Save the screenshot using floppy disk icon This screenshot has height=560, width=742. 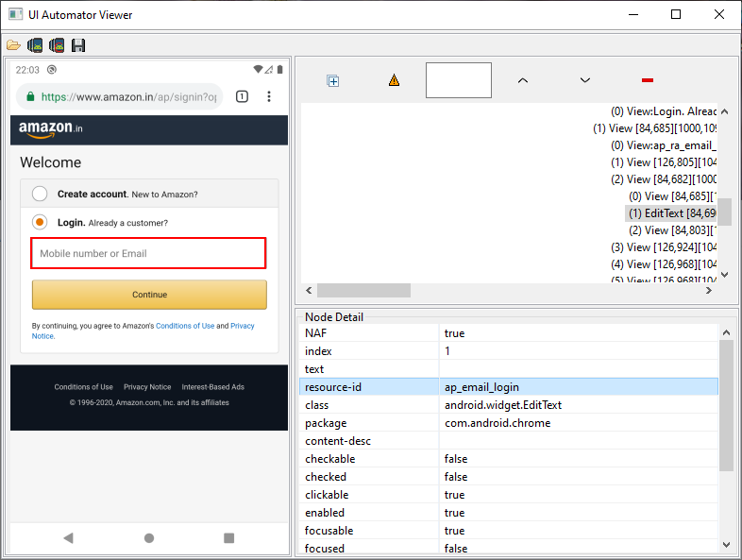(78, 45)
